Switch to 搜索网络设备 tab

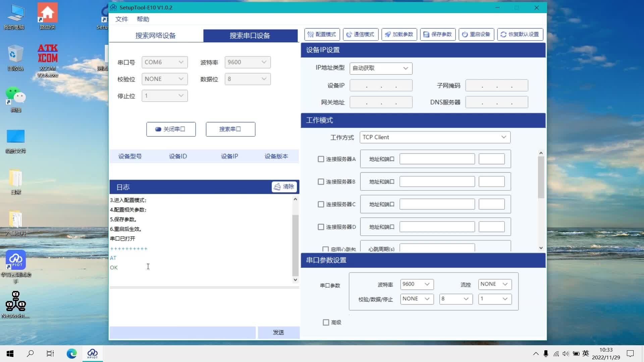[156, 36]
